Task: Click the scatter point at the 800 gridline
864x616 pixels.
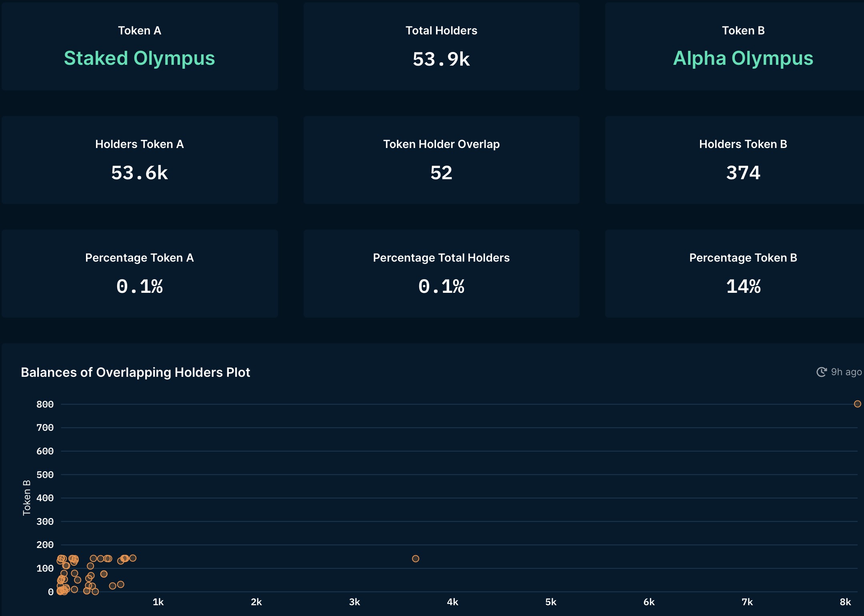Action: pyautogui.click(x=858, y=404)
